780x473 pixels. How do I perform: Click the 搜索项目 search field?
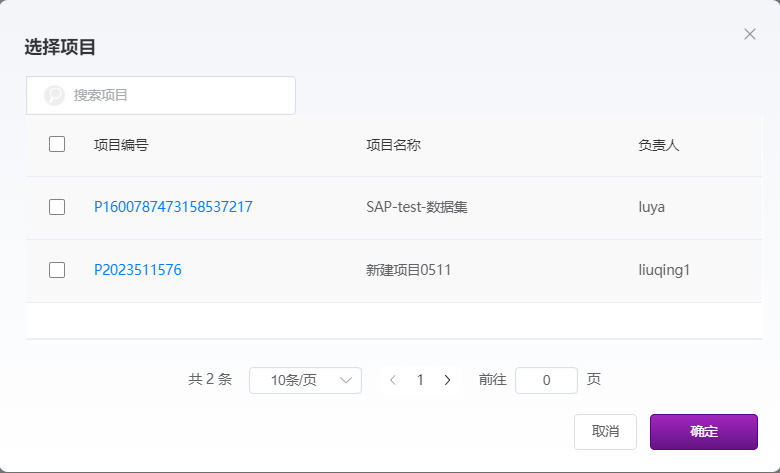click(175, 95)
